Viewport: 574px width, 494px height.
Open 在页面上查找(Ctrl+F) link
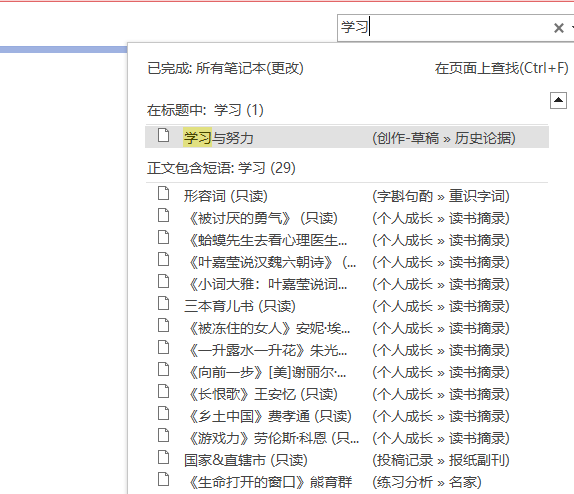(x=502, y=68)
